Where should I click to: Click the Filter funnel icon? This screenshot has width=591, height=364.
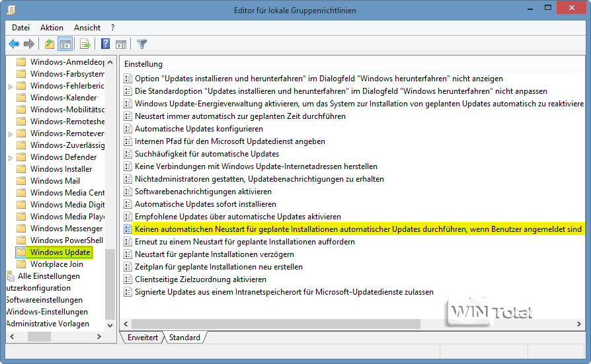(141, 44)
